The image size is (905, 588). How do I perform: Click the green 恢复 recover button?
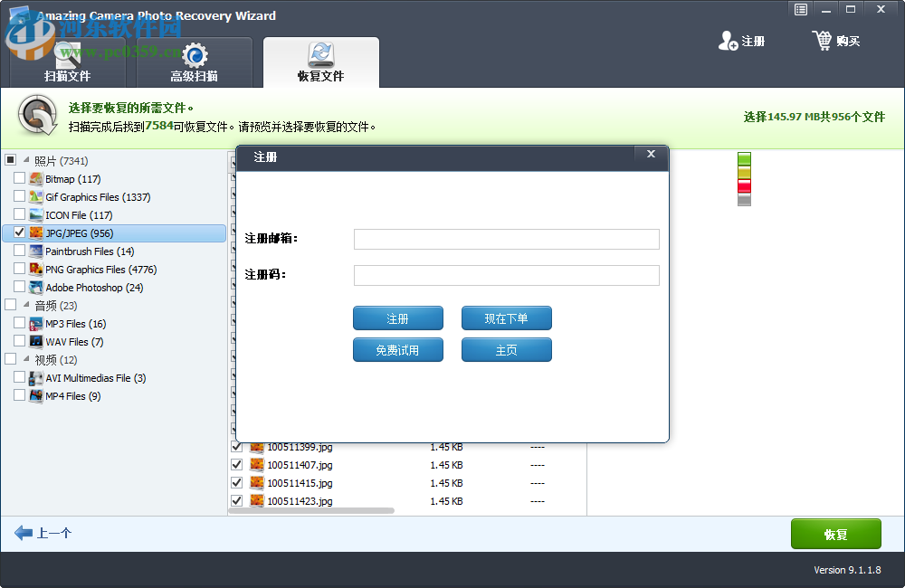(x=835, y=534)
